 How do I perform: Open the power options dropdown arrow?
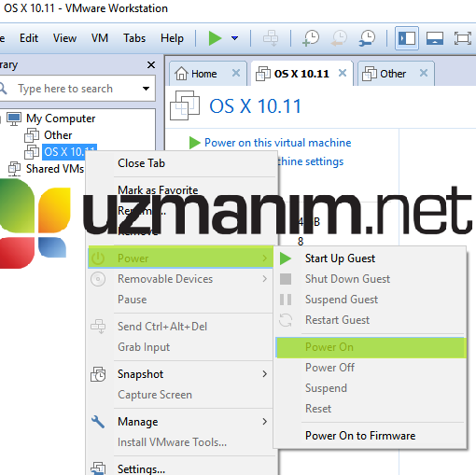tap(235, 38)
